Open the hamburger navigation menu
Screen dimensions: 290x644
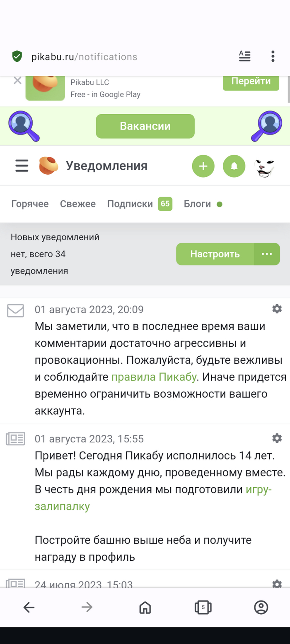(22, 166)
